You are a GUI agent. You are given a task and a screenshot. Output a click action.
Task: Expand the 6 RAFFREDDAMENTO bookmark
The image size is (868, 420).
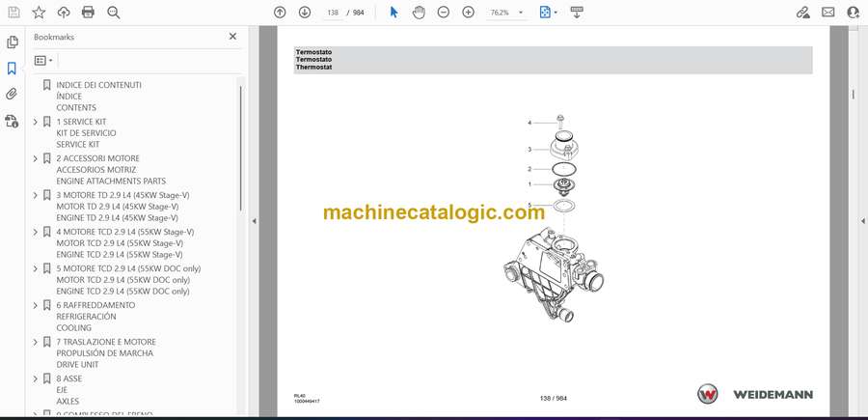(36, 305)
